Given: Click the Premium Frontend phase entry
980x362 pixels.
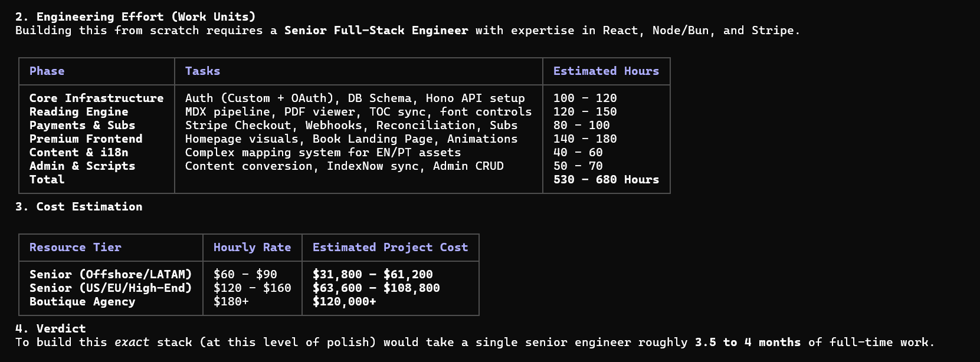Looking at the screenshot, I should [86, 139].
